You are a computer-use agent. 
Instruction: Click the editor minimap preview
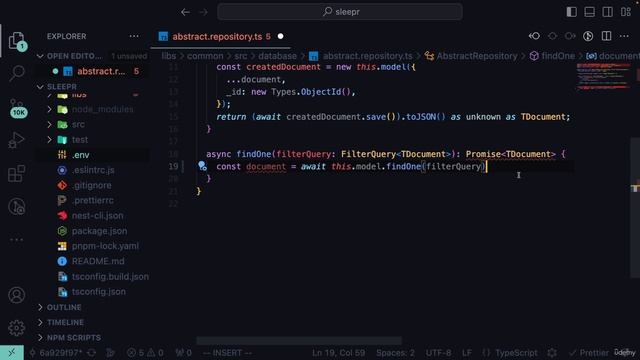[x=603, y=77]
